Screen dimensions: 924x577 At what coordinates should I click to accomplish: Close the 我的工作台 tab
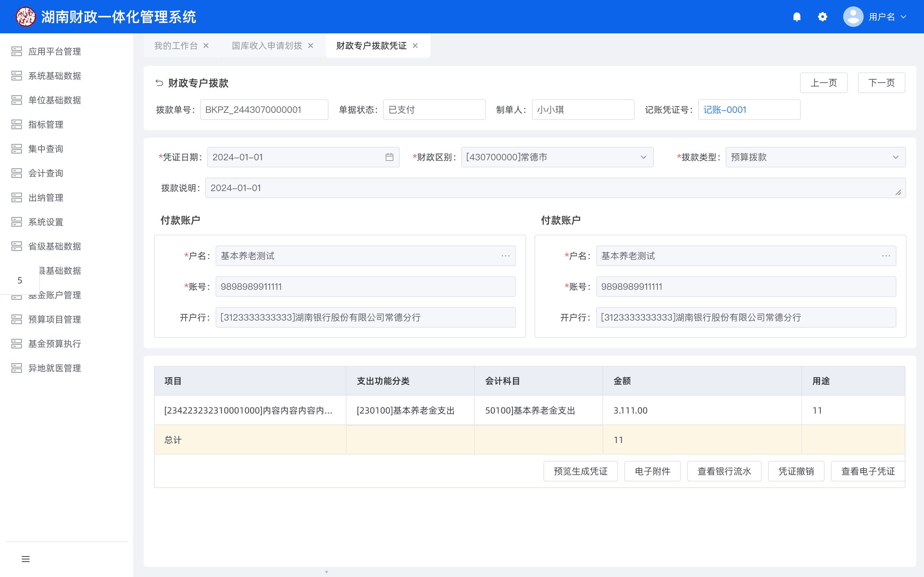(x=206, y=46)
